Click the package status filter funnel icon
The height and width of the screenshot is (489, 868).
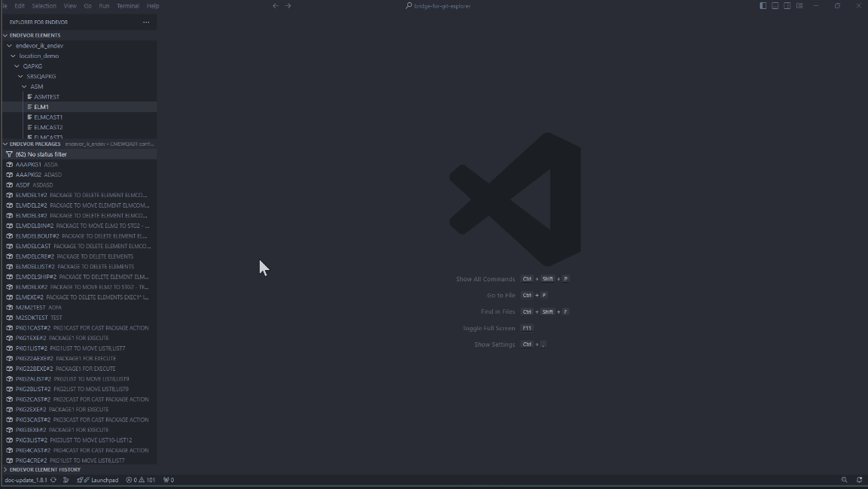pos(9,154)
